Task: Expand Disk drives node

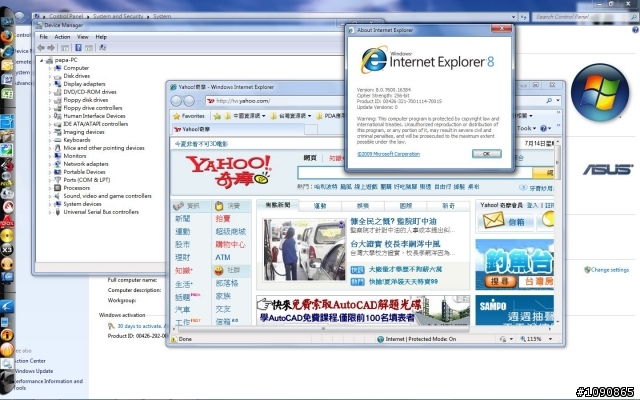Action: tap(50, 76)
